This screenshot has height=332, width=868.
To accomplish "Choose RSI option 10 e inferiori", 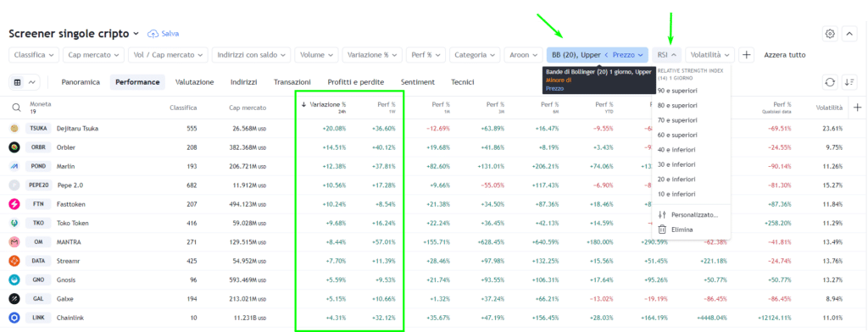I will tap(692, 195).
